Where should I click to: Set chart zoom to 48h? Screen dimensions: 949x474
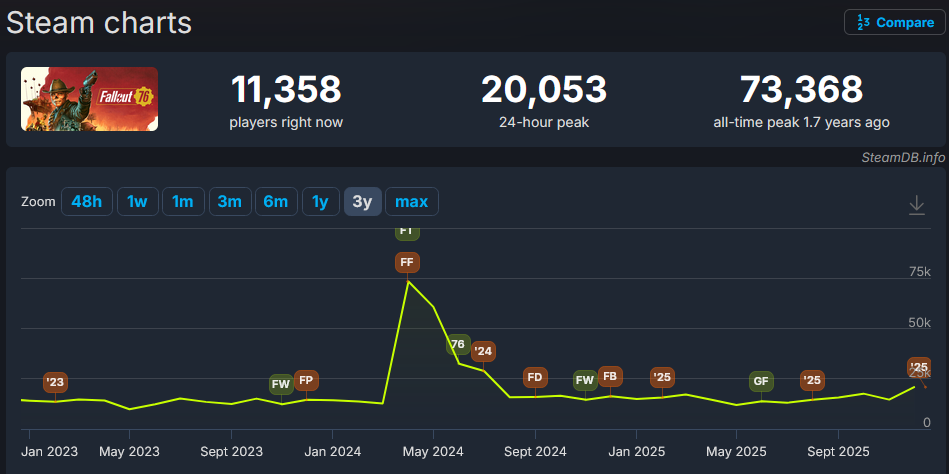point(87,202)
